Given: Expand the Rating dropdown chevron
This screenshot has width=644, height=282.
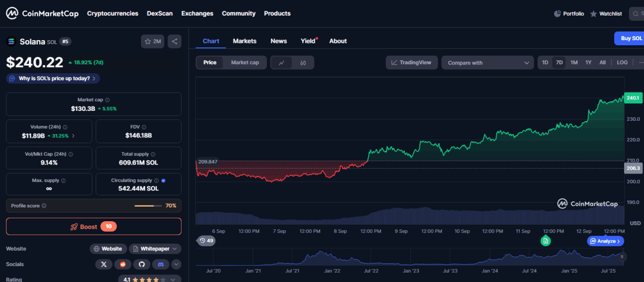Looking at the screenshot, I should 174,280.
